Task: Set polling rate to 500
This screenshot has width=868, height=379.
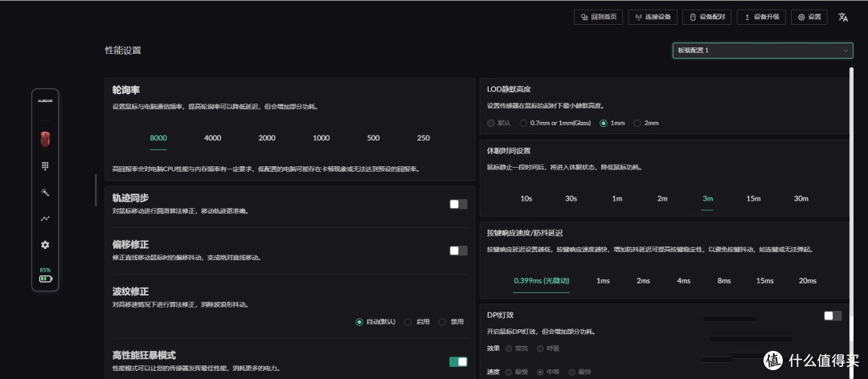Action: (374, 138)
